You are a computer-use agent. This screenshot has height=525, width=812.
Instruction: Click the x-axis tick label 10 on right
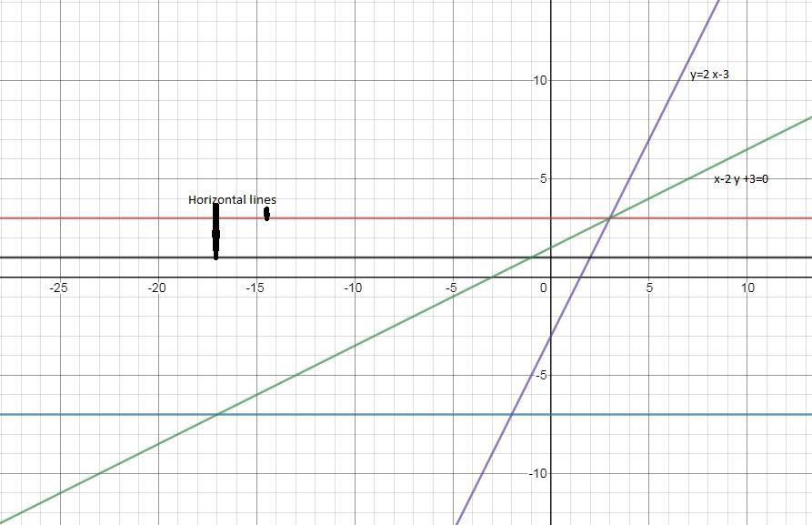pos(747,288)
